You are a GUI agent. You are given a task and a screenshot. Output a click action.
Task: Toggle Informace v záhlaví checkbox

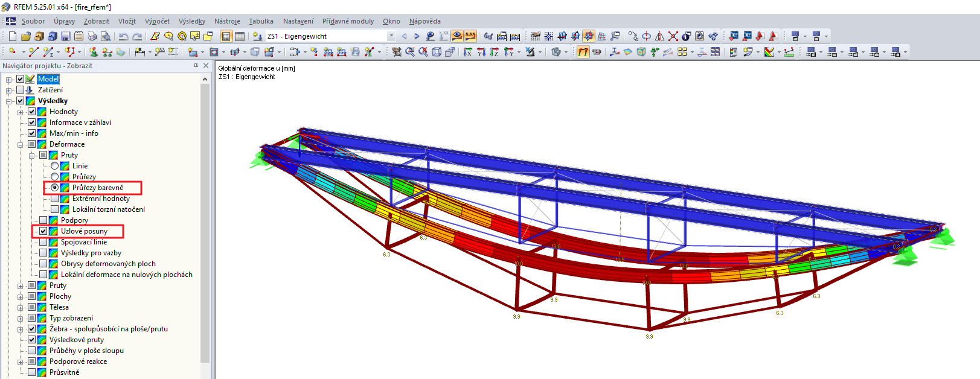coord(32,123)
